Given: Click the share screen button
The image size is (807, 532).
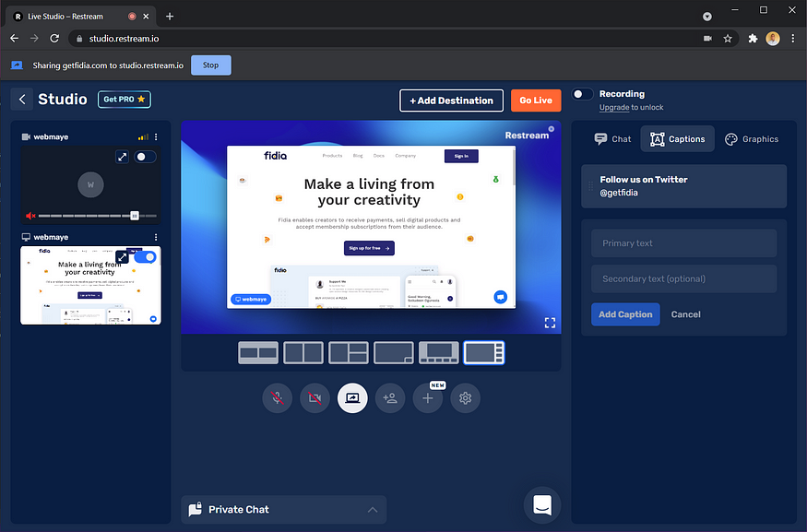Looking at the screenshot, I should 352,397.
